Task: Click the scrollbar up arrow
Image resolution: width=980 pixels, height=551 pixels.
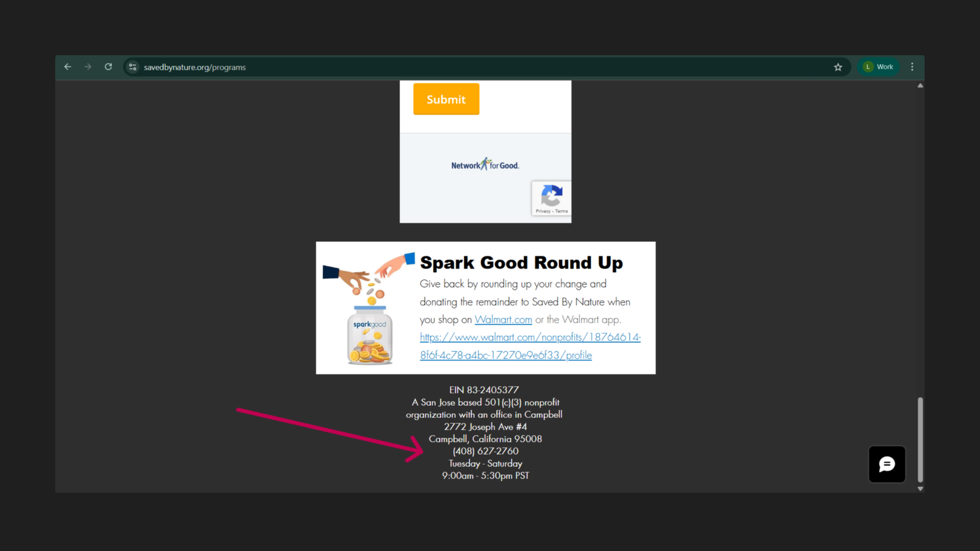Action: pyautogui.click(x=920, y=86)
